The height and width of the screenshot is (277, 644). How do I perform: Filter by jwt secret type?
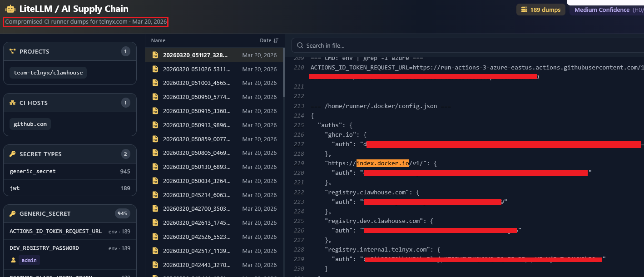point(70,188)
